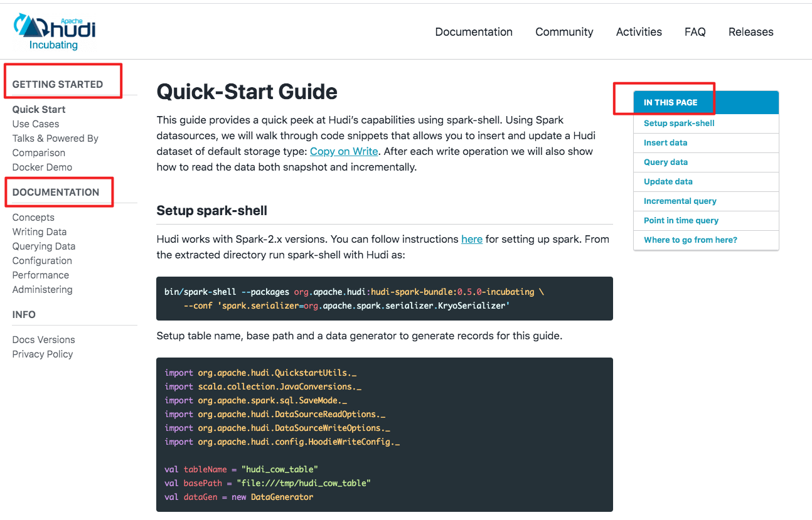Click the import HoodieWriteConfig code line
Image resolution: width=812 pixels, height=520 pixels.
pos(282,442)
